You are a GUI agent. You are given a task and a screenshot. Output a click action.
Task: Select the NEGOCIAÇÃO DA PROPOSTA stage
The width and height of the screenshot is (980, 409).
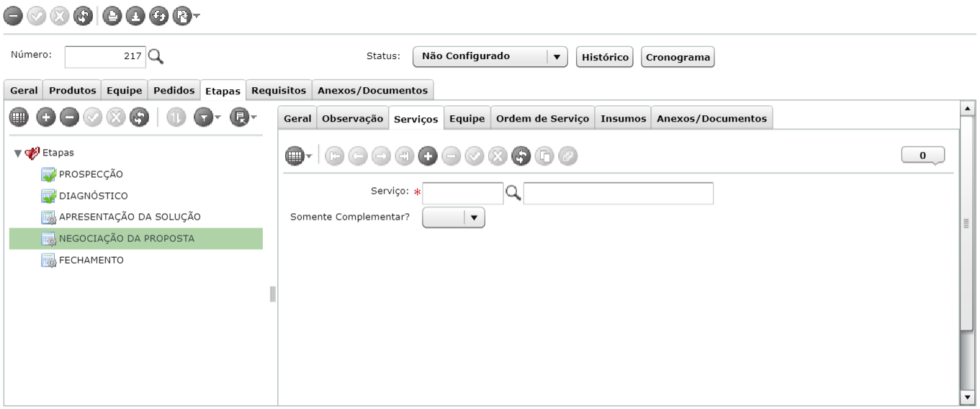coord(136,238)
